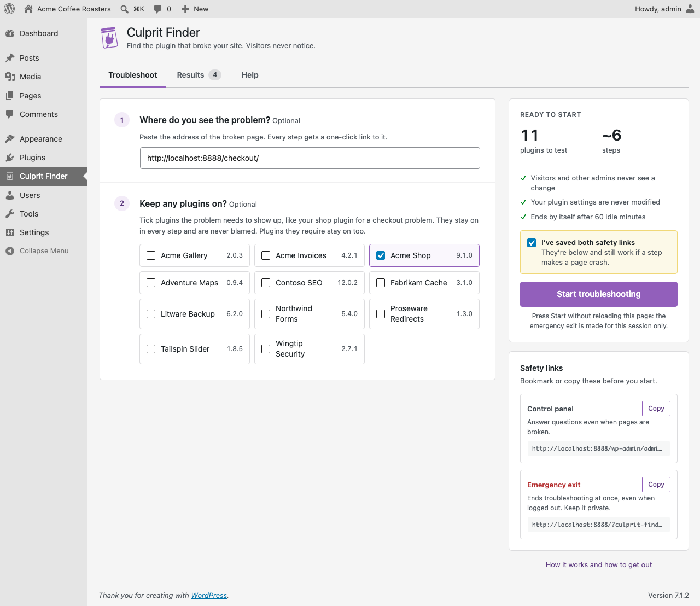Click the Posts pin icon in sidebar
The height and width of the screenshot is (606, 700).
[10, 58]
